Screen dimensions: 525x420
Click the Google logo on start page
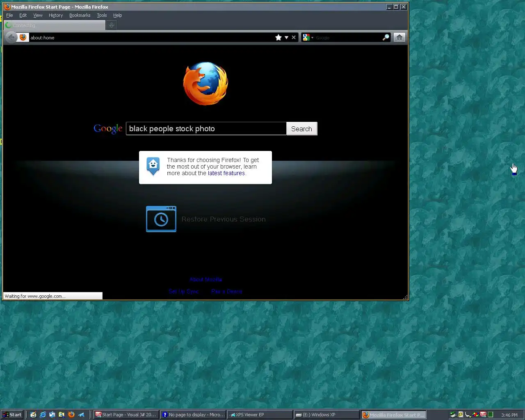click(108, 128)
